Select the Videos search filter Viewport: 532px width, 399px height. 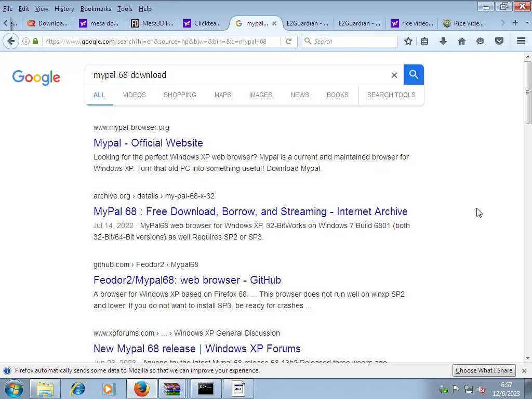coord(135,95)
